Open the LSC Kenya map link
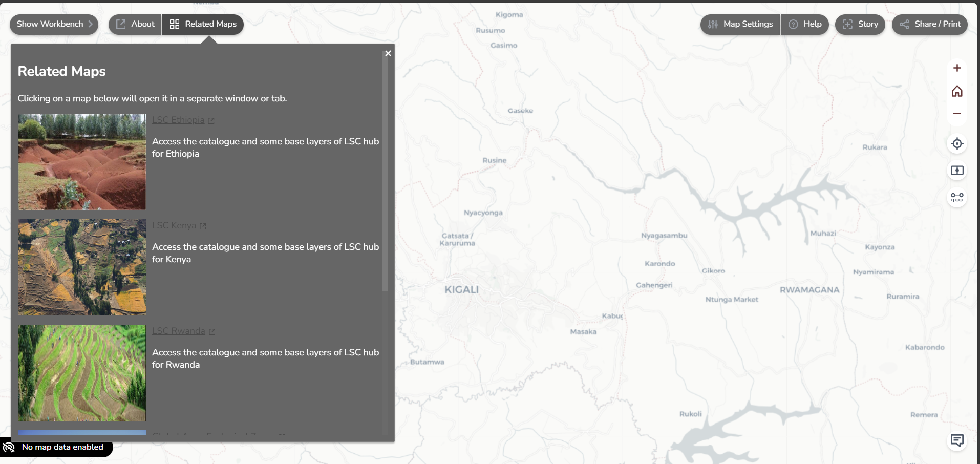980x464 pixels. click(174, 225)
